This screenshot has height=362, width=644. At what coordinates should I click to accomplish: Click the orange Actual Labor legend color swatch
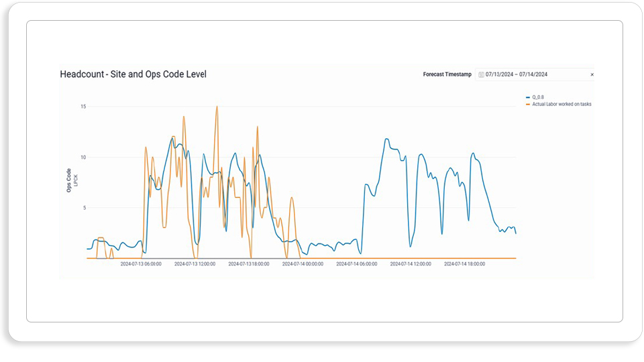coord(528,105)
